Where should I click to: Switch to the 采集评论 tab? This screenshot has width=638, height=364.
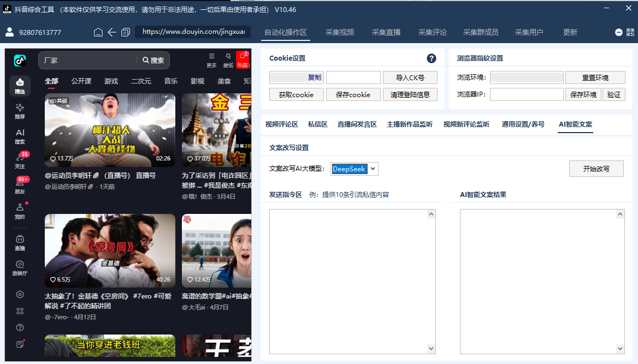[x=433, y=32]
